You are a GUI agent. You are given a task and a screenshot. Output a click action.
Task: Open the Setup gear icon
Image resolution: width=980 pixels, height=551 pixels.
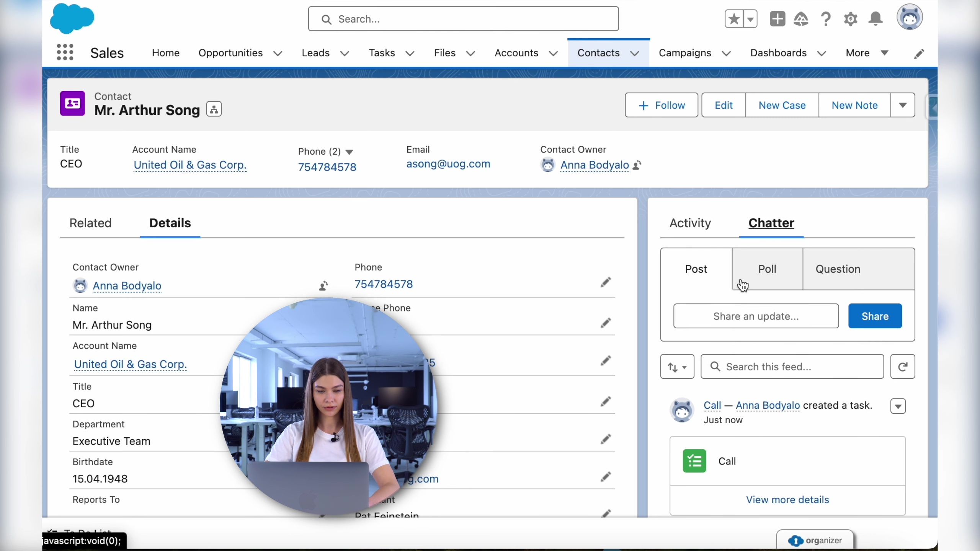point(851,19)
